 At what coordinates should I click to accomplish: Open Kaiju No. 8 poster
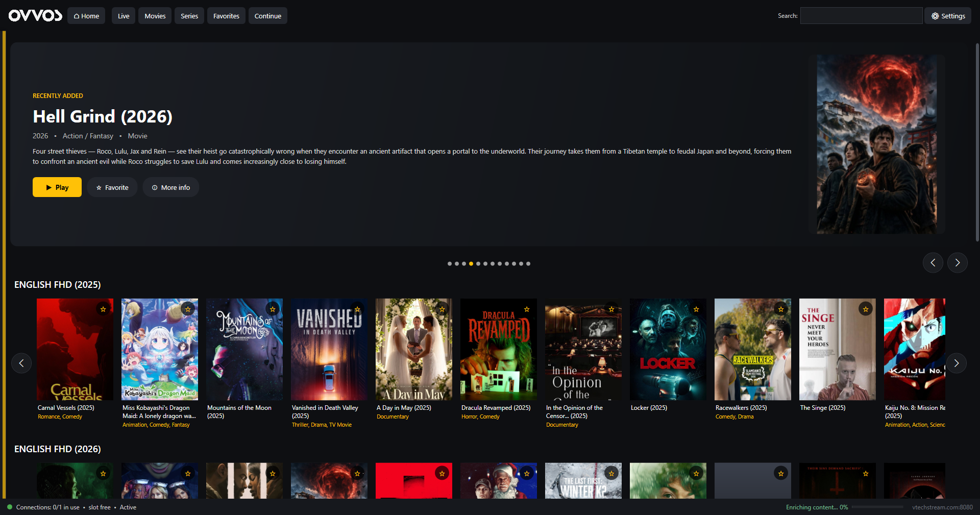pos(915,349)
